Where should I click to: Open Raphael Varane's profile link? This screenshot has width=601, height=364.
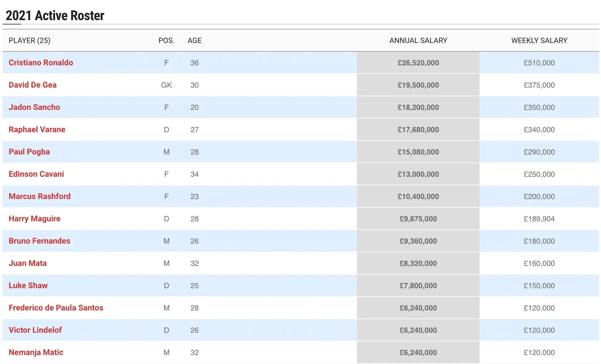click(37, 129)
